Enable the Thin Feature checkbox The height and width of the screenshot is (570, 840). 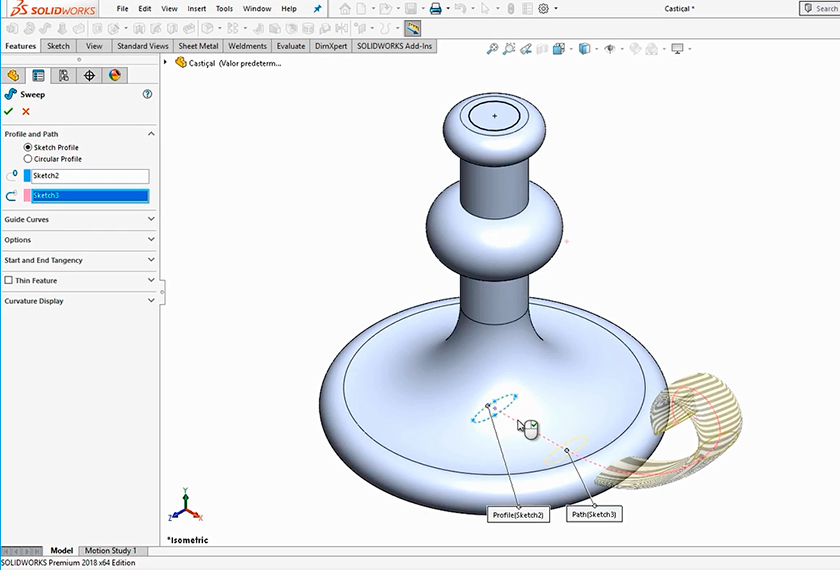click(x=9, y=281)
